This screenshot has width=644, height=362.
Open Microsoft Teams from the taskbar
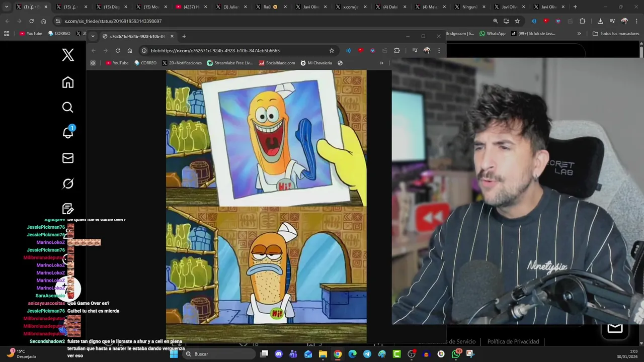tap(293, 354)
